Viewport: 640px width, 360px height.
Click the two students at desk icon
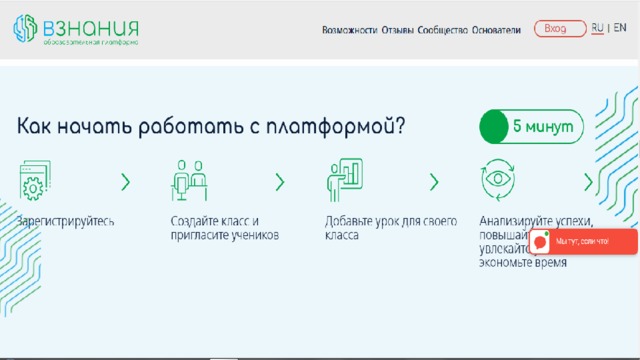click(189, 180)
